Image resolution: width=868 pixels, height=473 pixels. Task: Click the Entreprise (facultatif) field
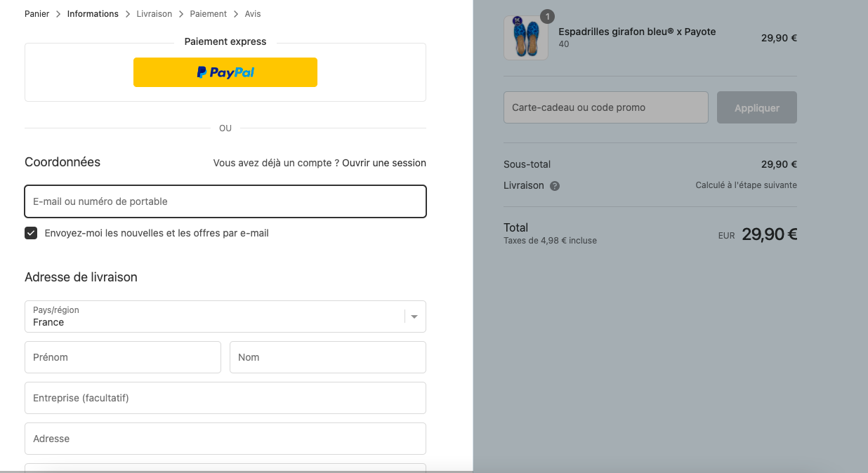point(225,398)
